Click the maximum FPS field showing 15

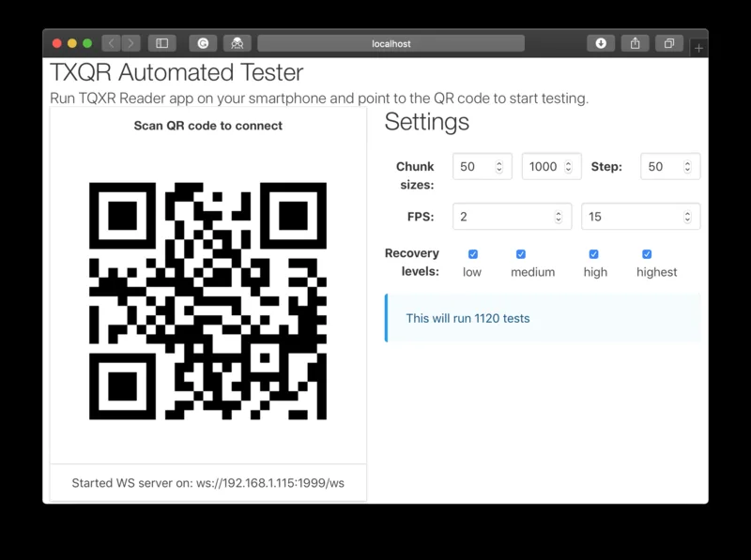640,217
